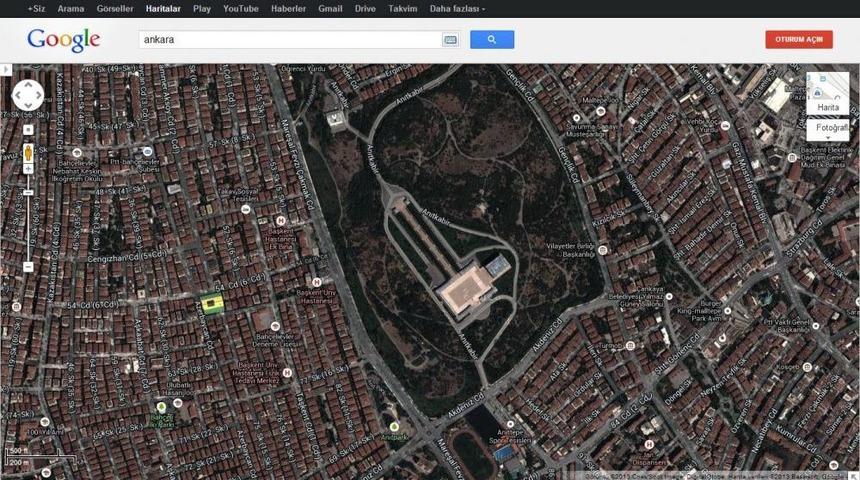Select the orange Street View Pegman
The height and width of the screenshot is (480, 860).
(28, 153)
